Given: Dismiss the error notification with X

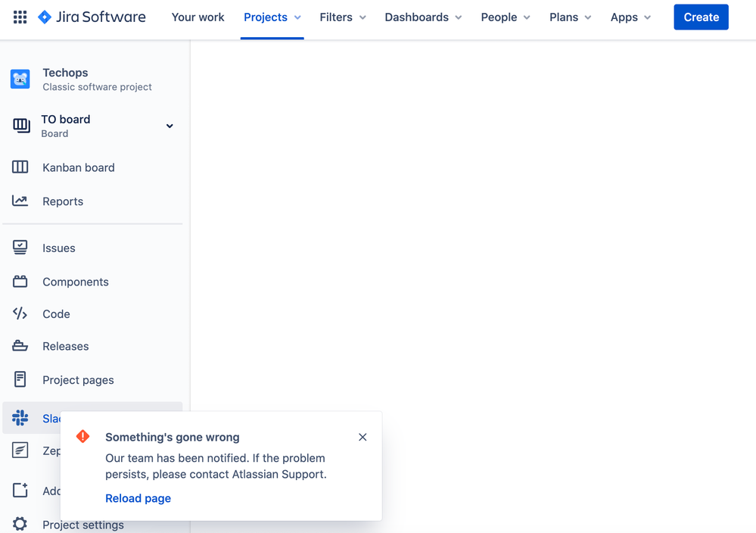Looking at the screenshot, I should [x=362, y=437].
